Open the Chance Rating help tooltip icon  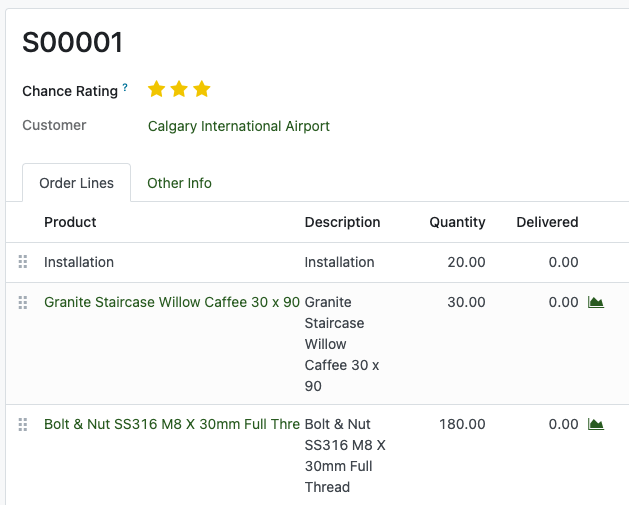pyautogui.click(x=125, y=89)
